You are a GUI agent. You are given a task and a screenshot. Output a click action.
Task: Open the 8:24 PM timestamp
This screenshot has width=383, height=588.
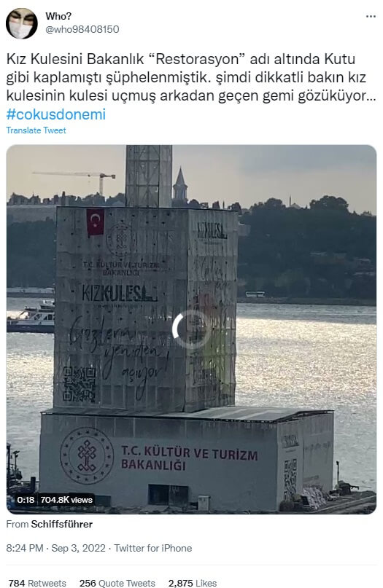[x=25, y=548]
